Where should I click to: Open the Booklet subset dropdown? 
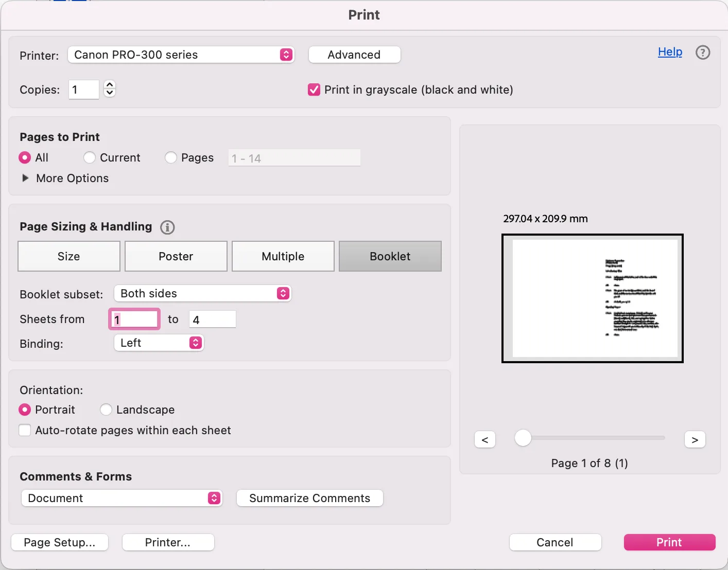(202, 293)
